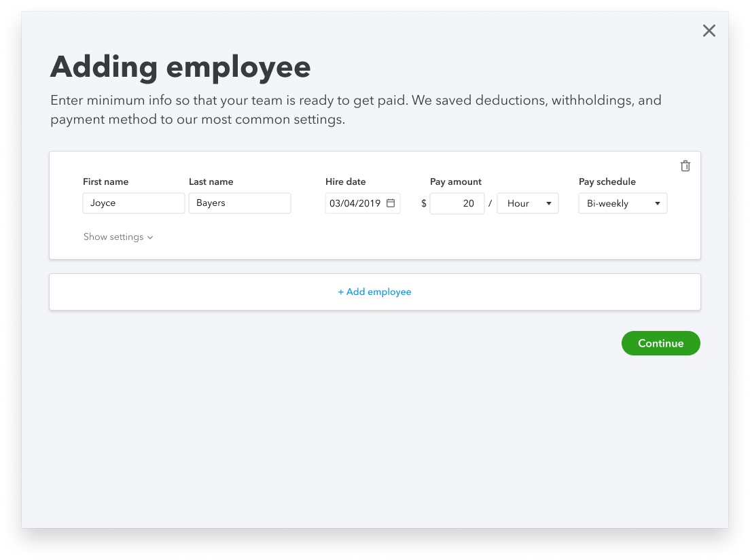Viewport: 750px width, 560px height.
Task: Click the Hire date label
Action: pyautogui.click(x=345, y=181)
